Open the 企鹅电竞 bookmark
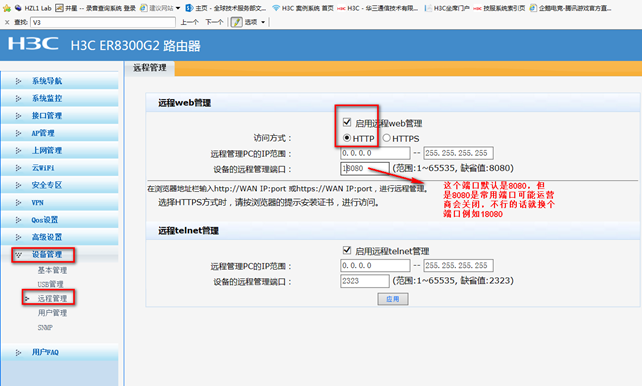The image size is (642, 386). pos(570,8)
